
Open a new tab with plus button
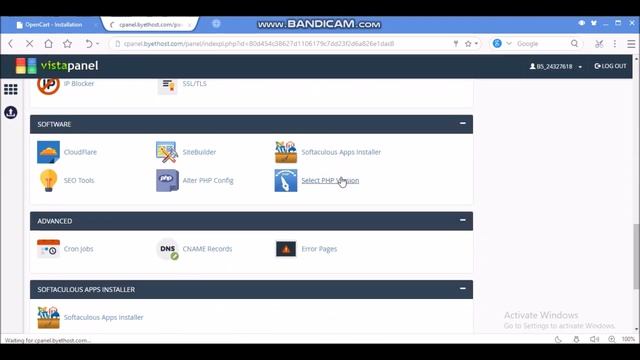(x=216, y=24)
